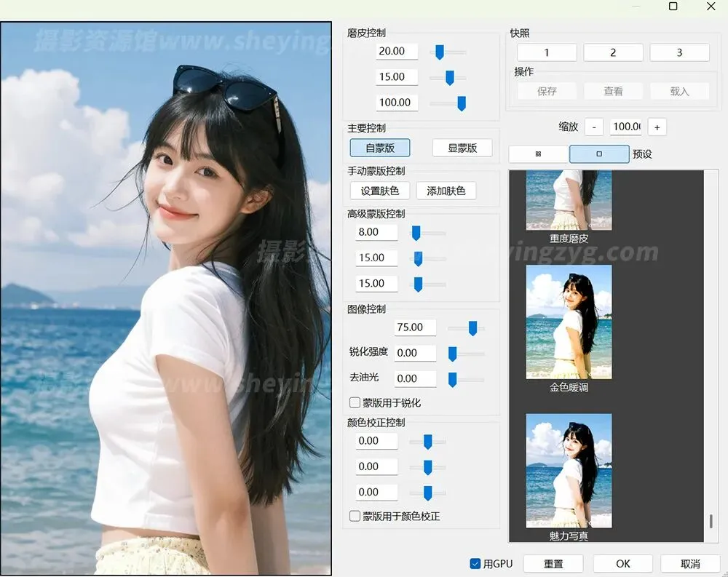Image resolution: width=728 pixels, height=577 pixels.
Task: Click the 添加肤色 button
Action: 446,191
